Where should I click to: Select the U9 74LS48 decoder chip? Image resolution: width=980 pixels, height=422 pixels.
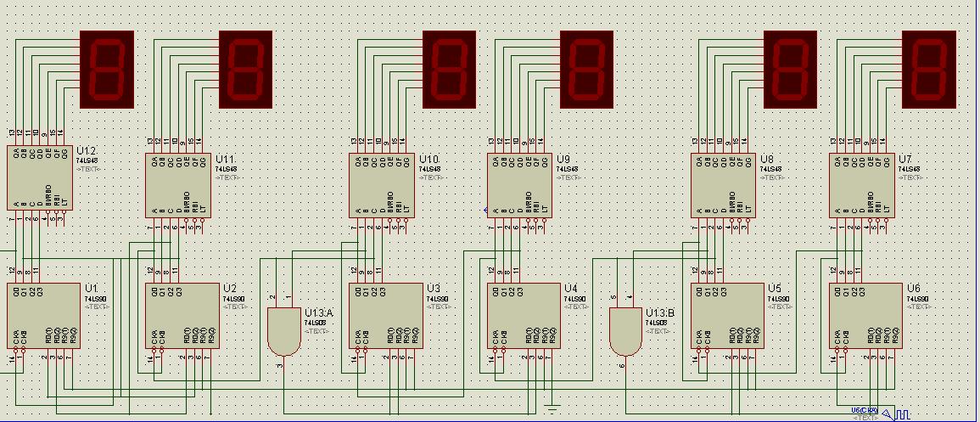pyautogui.click(x=520, y=186)
